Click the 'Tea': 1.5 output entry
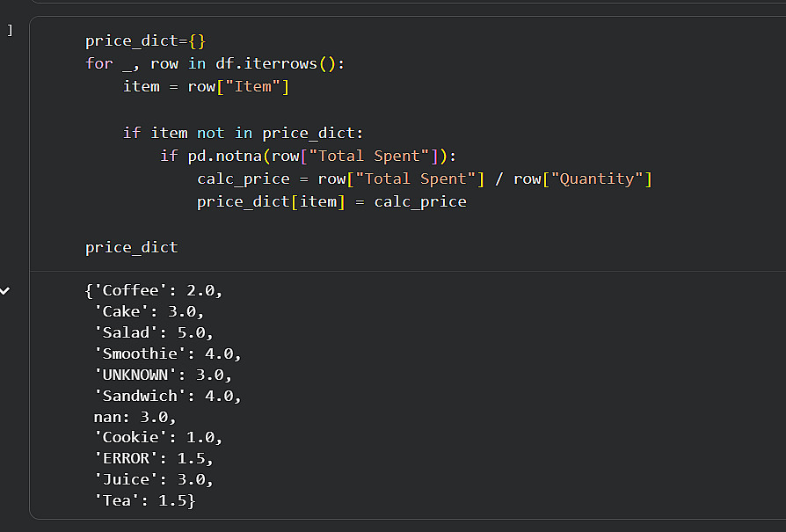 point(144,501)
